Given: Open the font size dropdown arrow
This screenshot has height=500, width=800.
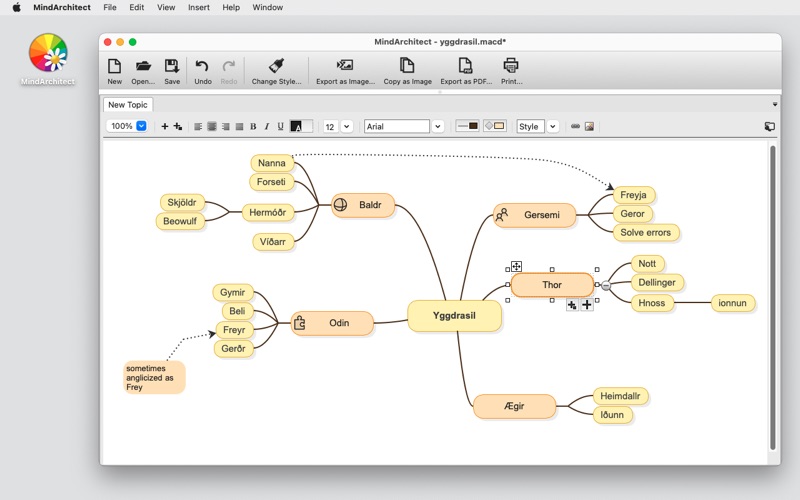Looking at the screenshot, I should [347, 126].
